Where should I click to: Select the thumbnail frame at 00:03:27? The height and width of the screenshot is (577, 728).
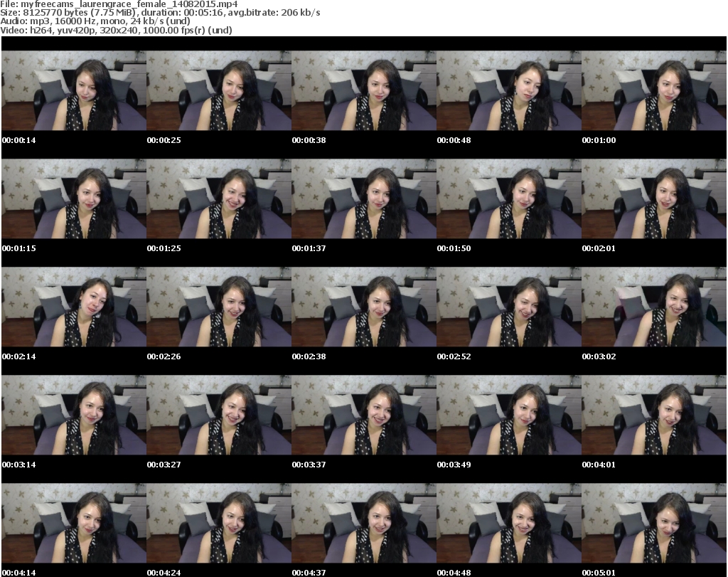(x=219, y=415)
